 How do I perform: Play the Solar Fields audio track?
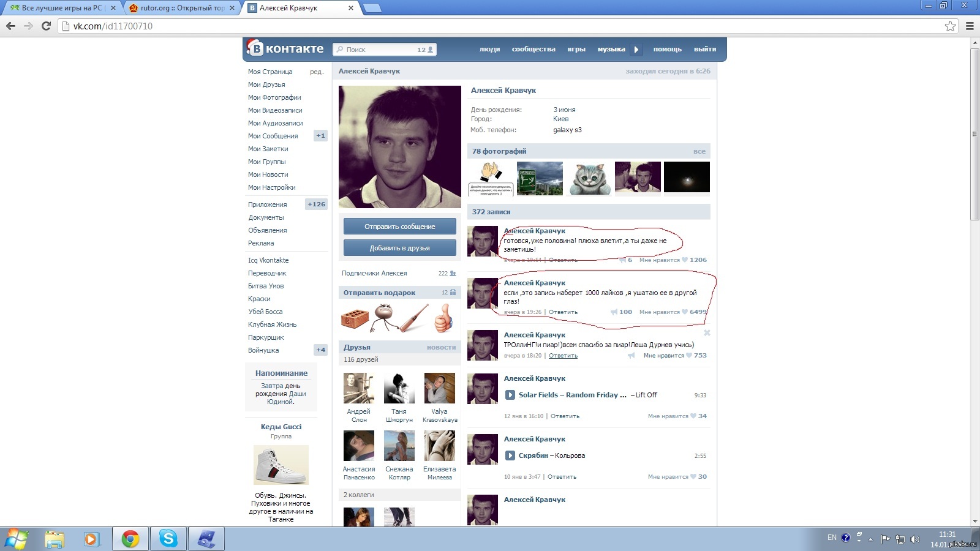tap(510, 395)
